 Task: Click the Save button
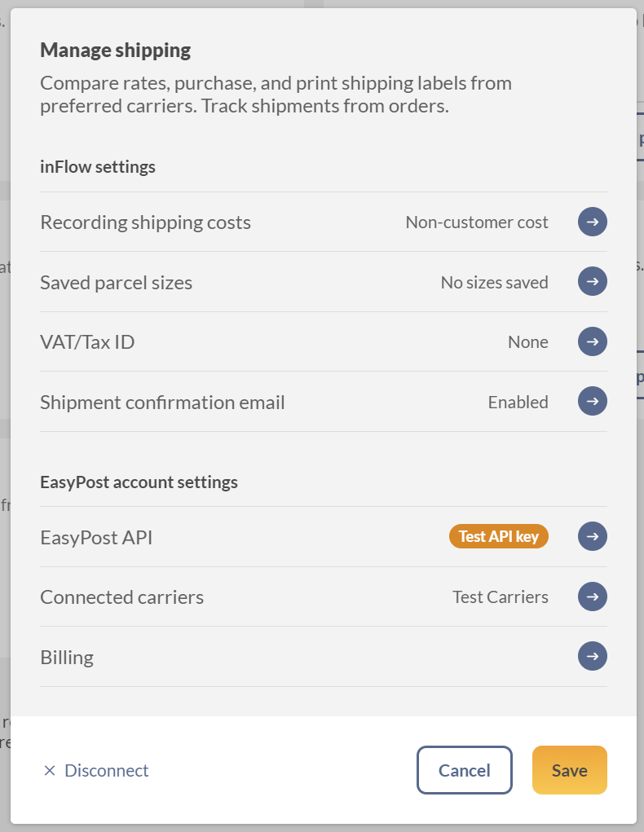(570, 770)
